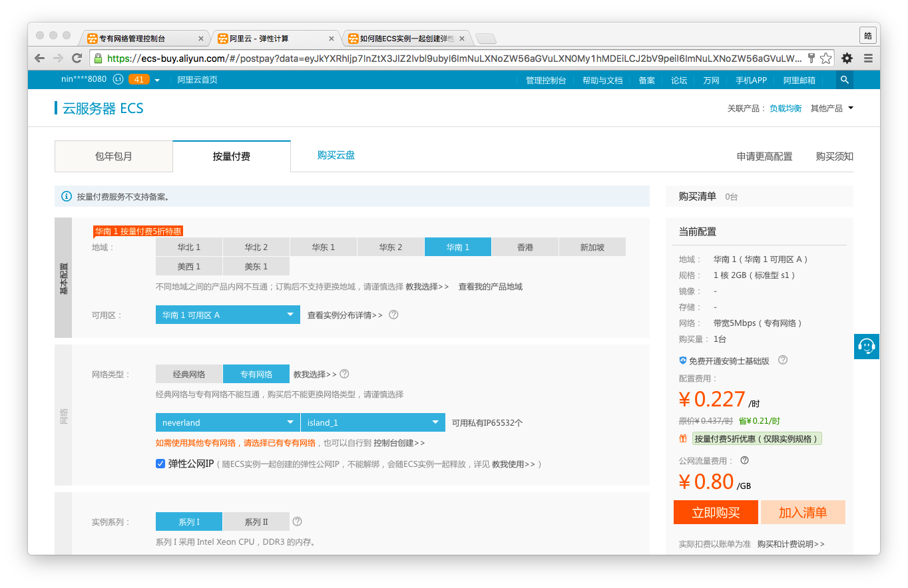
Task: Click the 立即购买 button
Action: tap(716, 512)
